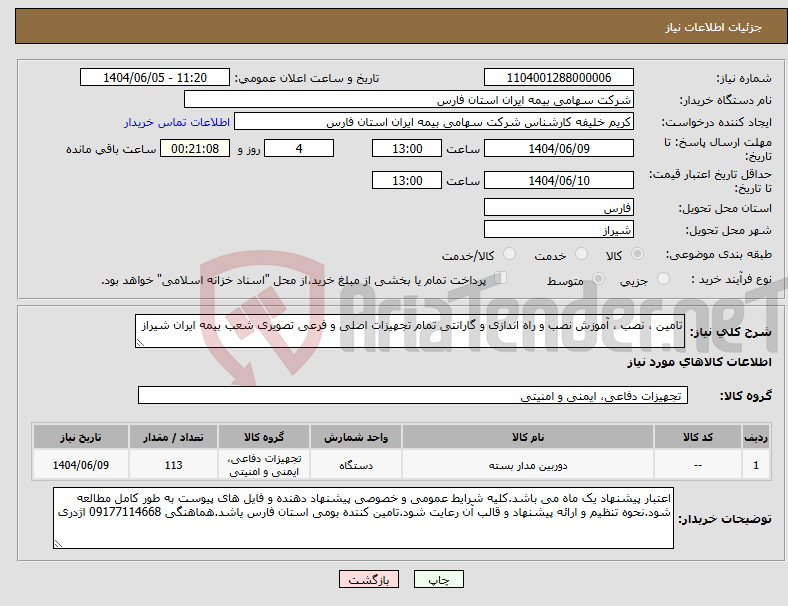Click the buyer organization name field
The width and height of the screenshot is (788, 606).
pos(409,99)
